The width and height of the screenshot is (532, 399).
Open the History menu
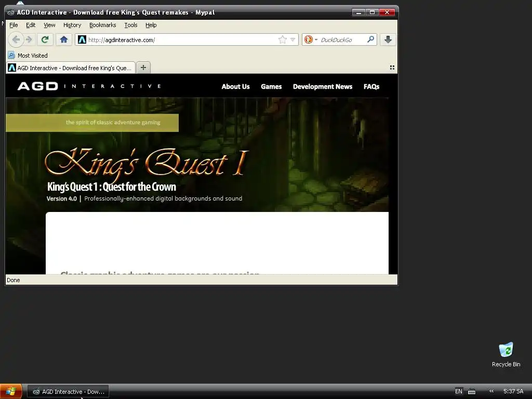[x=72, y=25]
